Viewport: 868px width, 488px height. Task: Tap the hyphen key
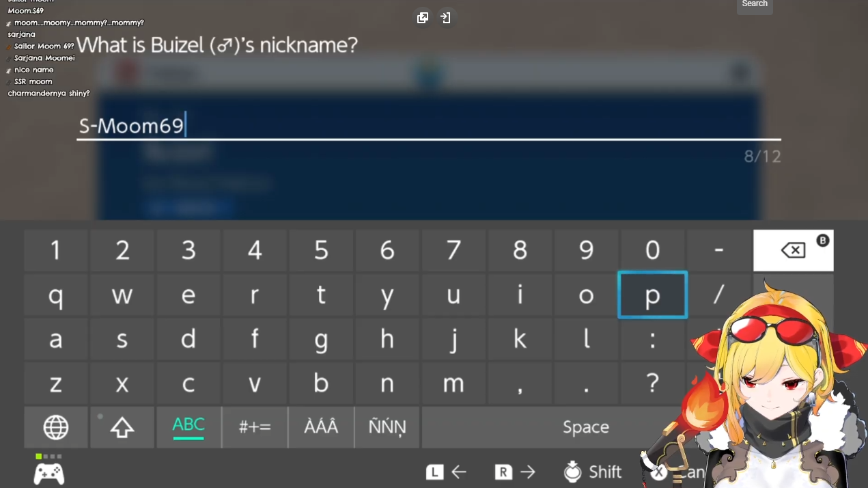coord(718,250)
